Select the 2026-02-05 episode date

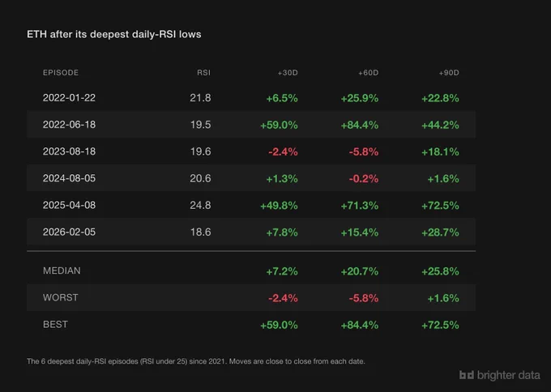pos(69,232)
